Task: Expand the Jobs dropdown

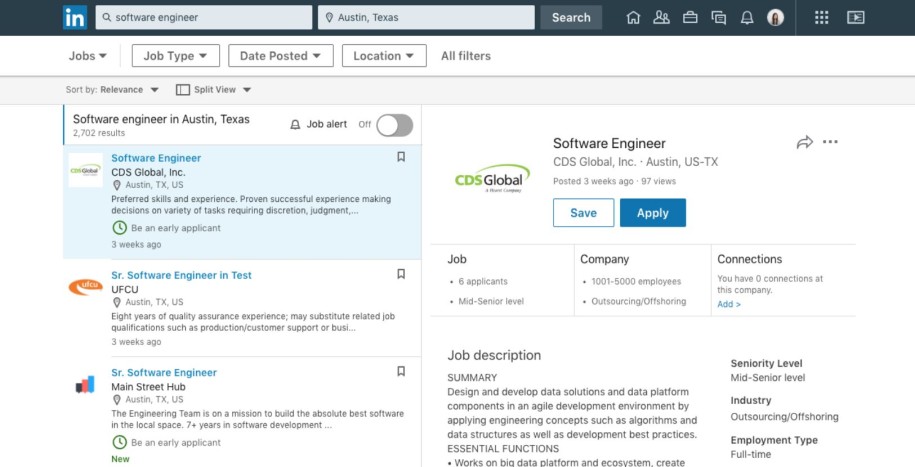Action: click(88, 56)
